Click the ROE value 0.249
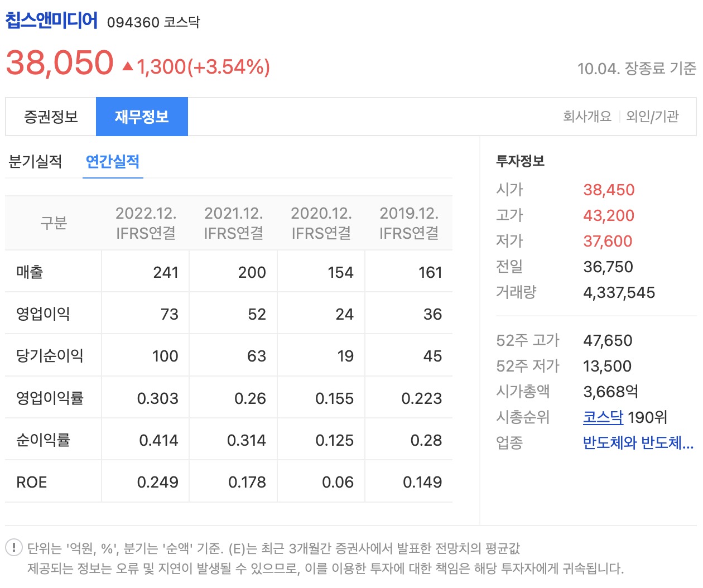The image size is (703, 588). click(x=158, y=482)
